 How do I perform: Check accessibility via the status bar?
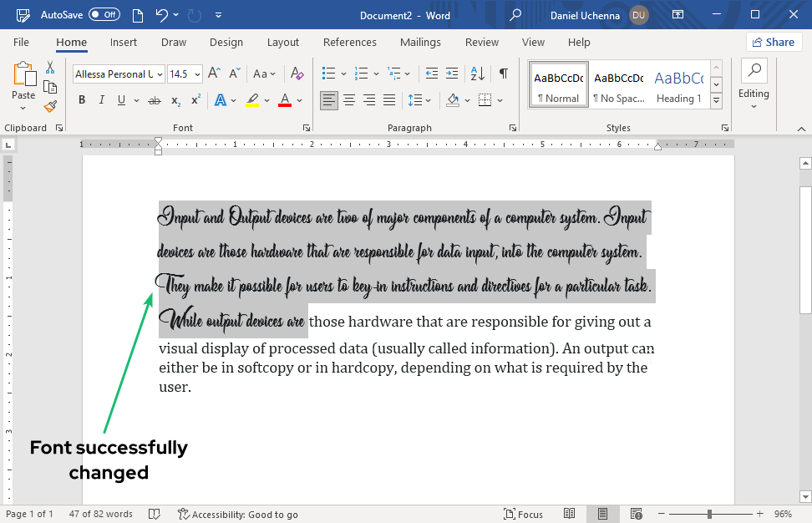point(238,514)
